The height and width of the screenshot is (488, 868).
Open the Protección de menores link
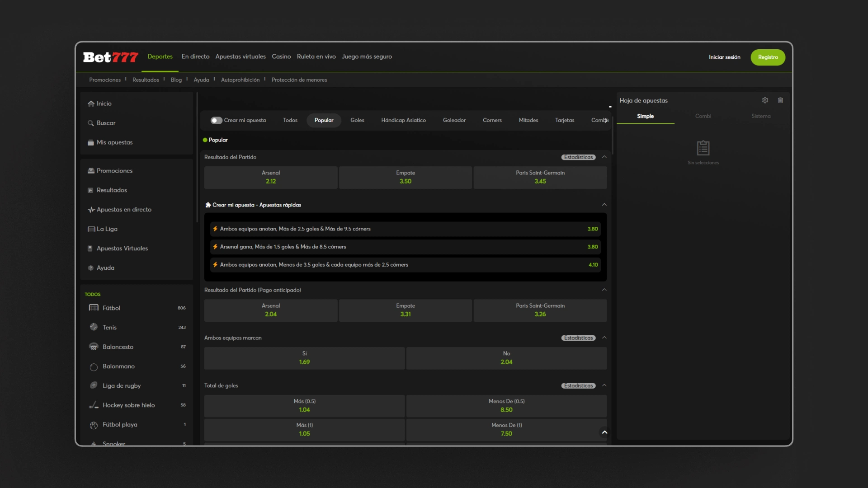point(299,80)
